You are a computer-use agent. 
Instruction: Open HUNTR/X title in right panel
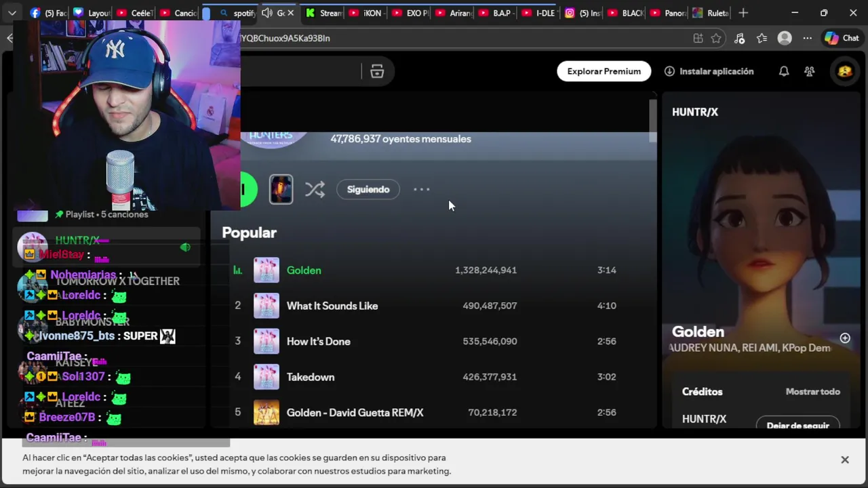695,112
